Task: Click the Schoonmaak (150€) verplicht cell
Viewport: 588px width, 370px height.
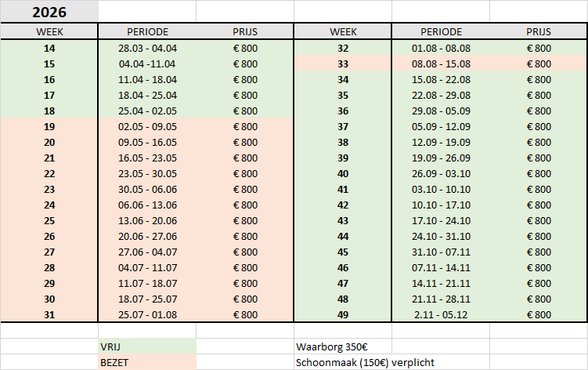Action: (x=365, y=362)
